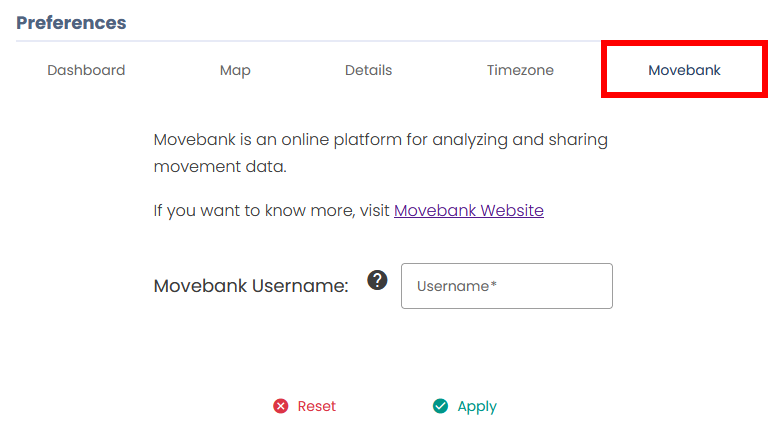Open the Movebank Website link

tap(469, 210)
